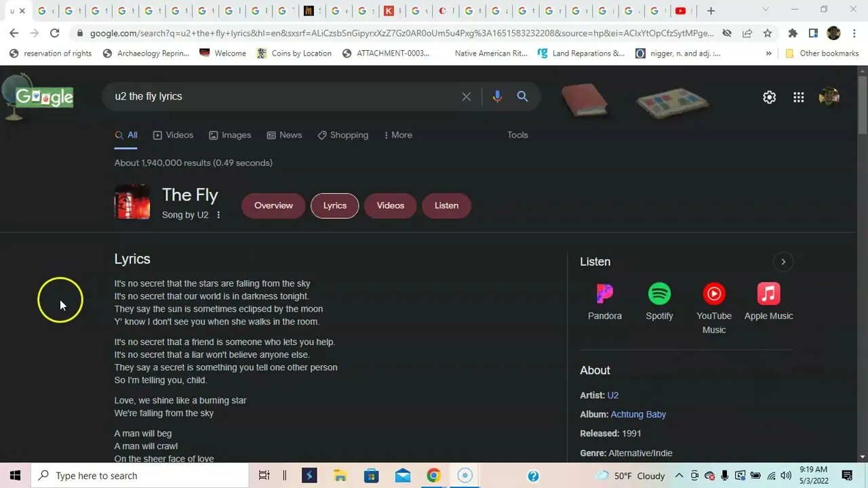Open the reservation of rights bookmark
Image resolution: width=868 pixels, height=488 pixels.
[x=51, y=54]
